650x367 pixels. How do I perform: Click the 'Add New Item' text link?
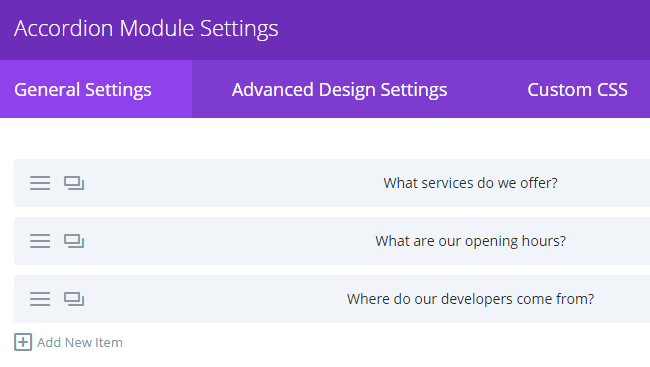coord(80,343)
